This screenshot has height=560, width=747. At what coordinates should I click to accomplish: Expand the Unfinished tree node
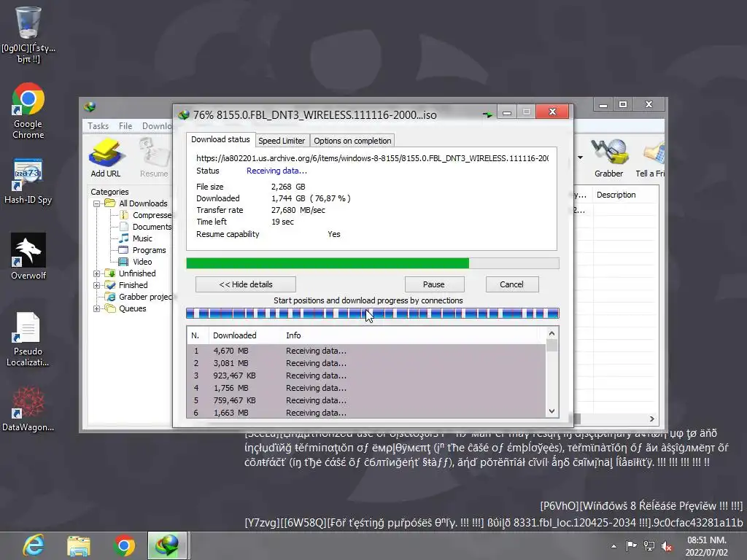coord(96,274)
